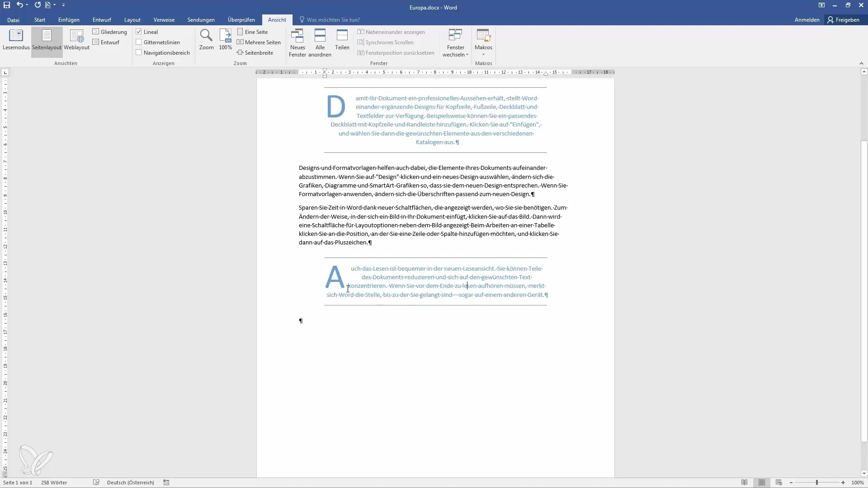Click the Save icon in quick access toolbar
Viewport: 868px width, 488px height.
pyautogui.click(x=7, y=5)
